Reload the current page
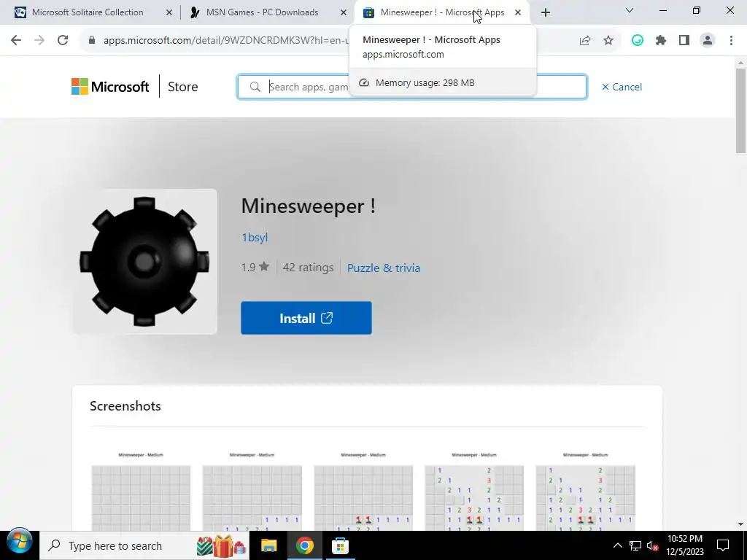 63,41
